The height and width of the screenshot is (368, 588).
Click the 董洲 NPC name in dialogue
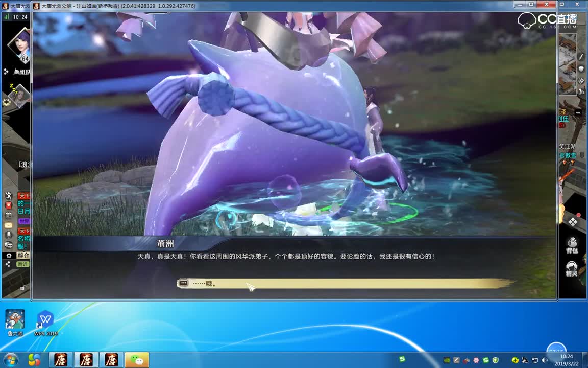pyautogui.click(x=165, y=244)
